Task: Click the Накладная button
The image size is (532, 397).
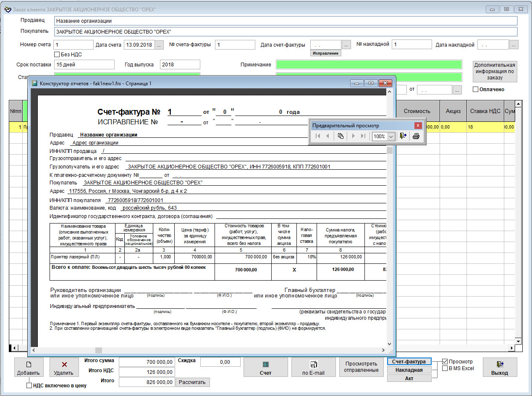Action: tap(409, 370)
